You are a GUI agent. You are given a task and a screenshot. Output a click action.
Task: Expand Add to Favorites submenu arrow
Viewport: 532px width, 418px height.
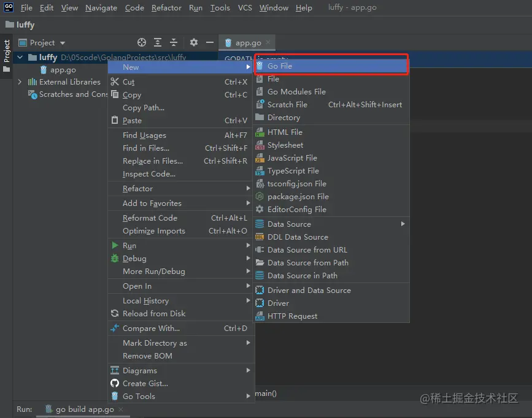[x=248, y=203]
